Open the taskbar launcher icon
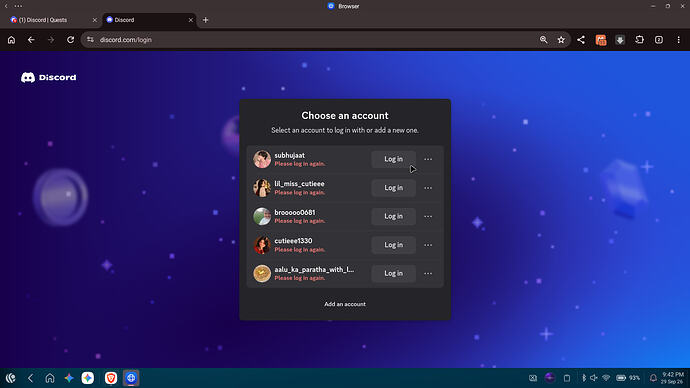Image resolution: width=690 pixels, height=388 pixels. pyautogui.click(x=11, y=378)
